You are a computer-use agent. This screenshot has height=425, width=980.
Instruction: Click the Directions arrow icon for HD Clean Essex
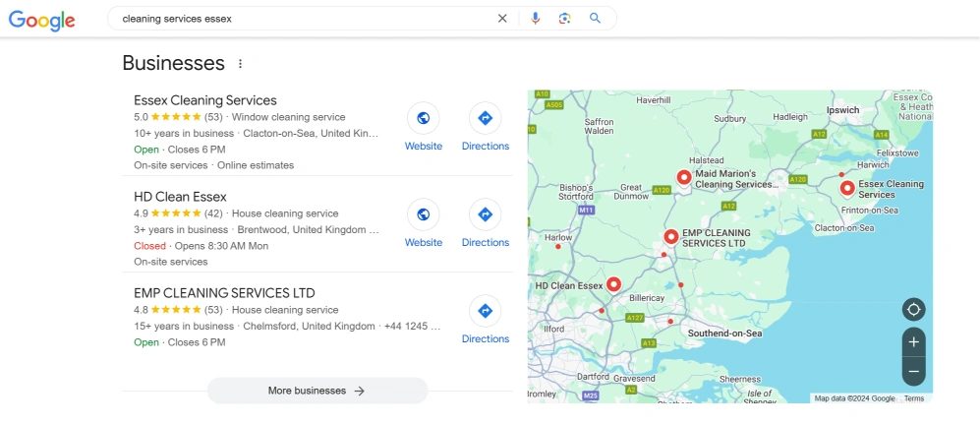click(x=485, y=214)
